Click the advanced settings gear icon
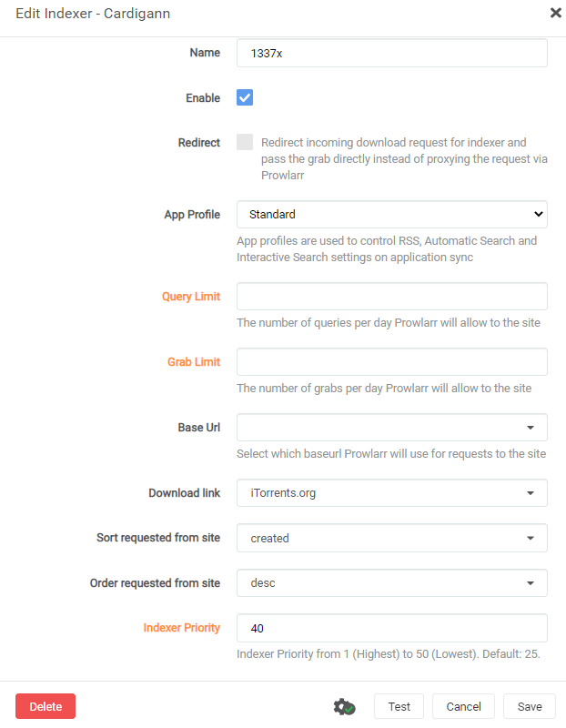Screen dimensions: 566x728 pos(344,707)
